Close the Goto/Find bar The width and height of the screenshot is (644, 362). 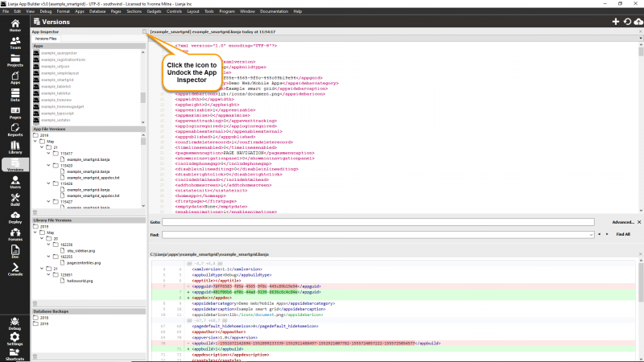639,222
